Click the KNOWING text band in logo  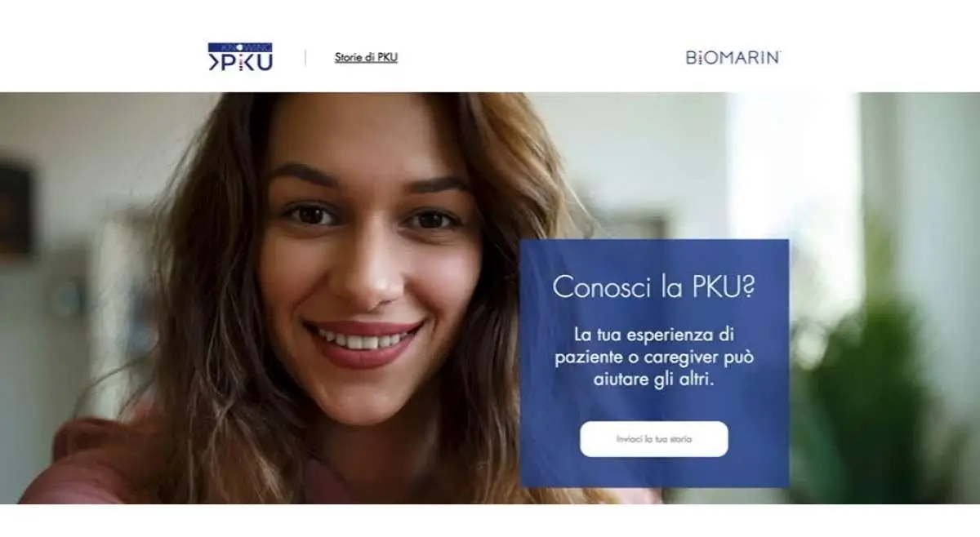tap(240, 47)
